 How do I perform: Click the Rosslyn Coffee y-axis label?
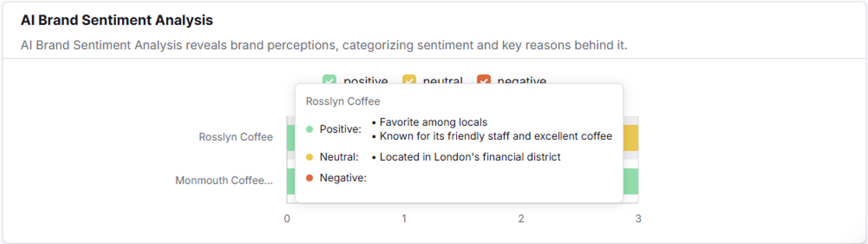(x=236, y=138)
